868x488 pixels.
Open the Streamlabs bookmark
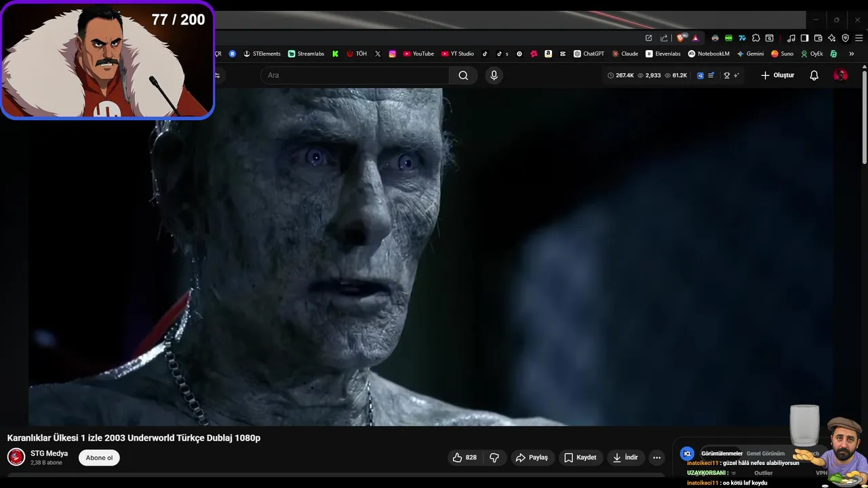[306, 54]
